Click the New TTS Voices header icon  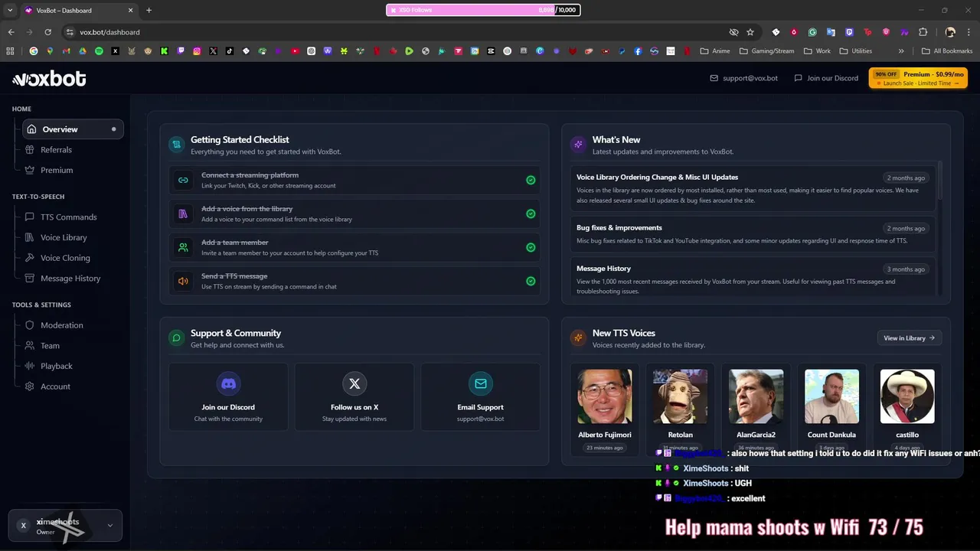pyautogui.click(x=578, y=337)
